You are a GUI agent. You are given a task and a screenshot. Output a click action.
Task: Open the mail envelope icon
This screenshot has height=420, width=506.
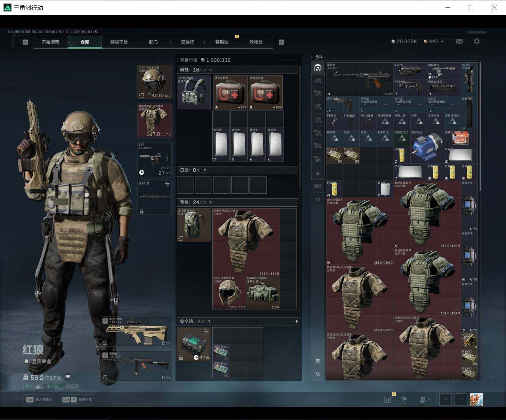point(459,41)
